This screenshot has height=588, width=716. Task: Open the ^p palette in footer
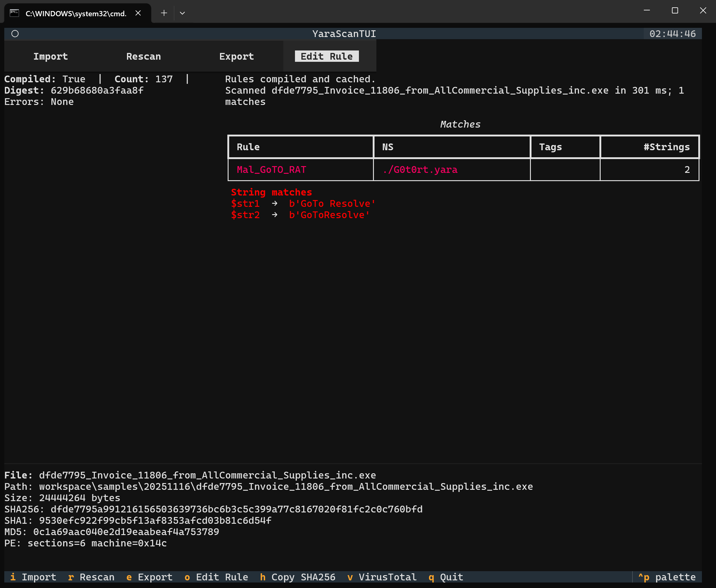tap(666, 577)
